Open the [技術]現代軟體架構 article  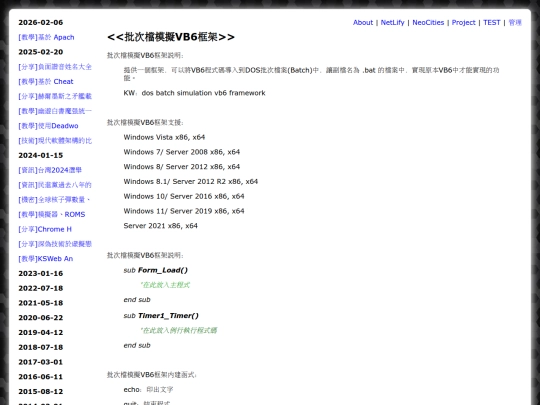(x=55, y=141)
